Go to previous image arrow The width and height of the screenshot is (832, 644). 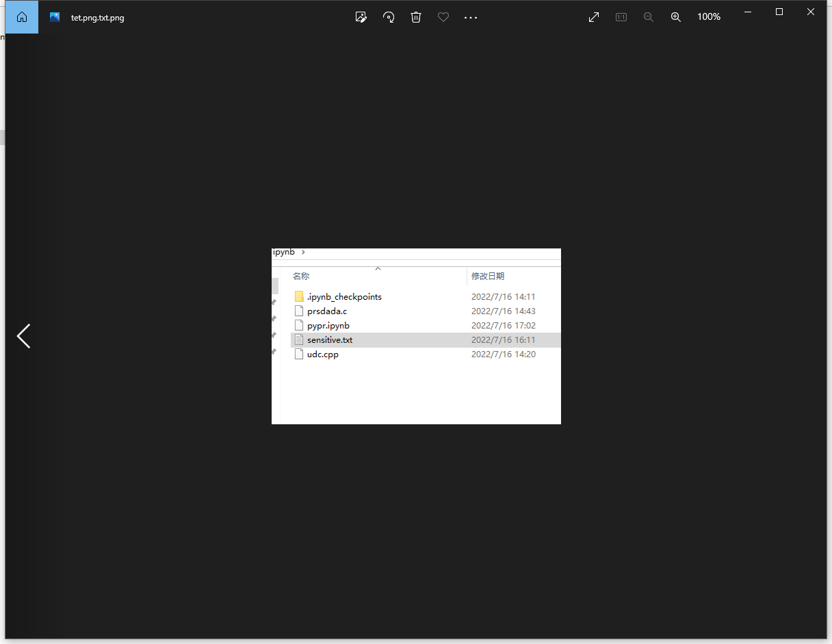24,336
